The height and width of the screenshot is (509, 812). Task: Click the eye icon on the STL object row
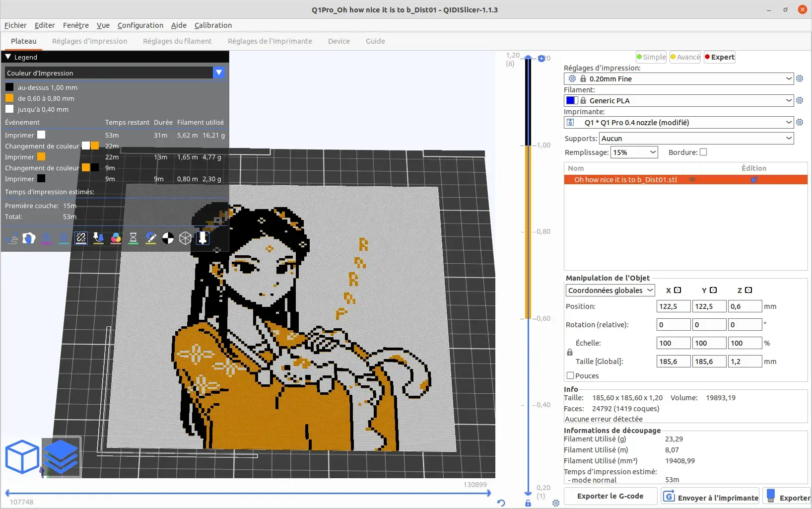click(x=692, y=180)
